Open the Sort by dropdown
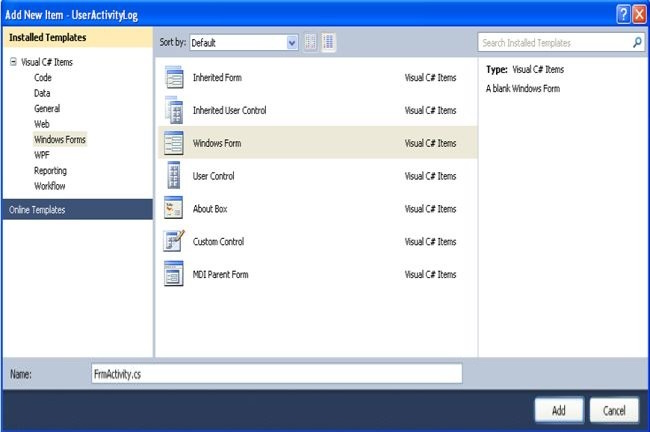Screen dimensions: 650x432 (x=292, y=43)
